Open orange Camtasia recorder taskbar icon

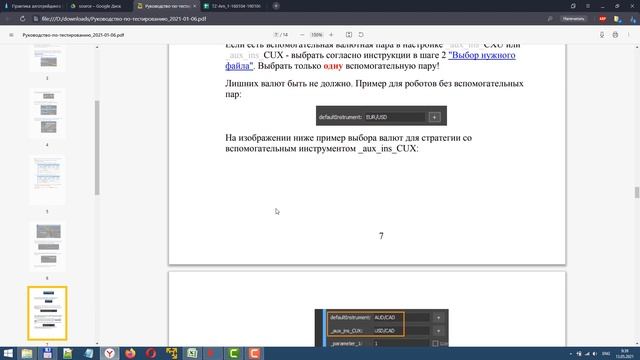coord(254,353)
